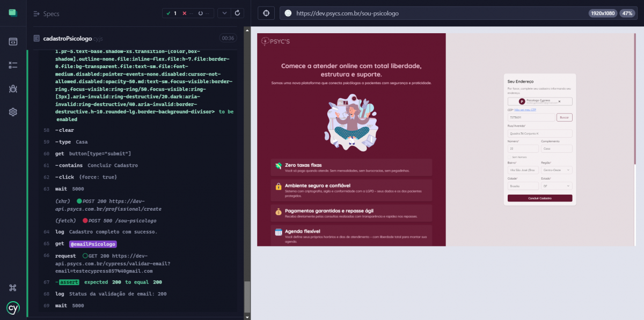The width and height of the screenshot is (644, 320).
Task: Toggle command log auto-scrolling chevron
Action: pyautogui.click(x=224, y=13)
